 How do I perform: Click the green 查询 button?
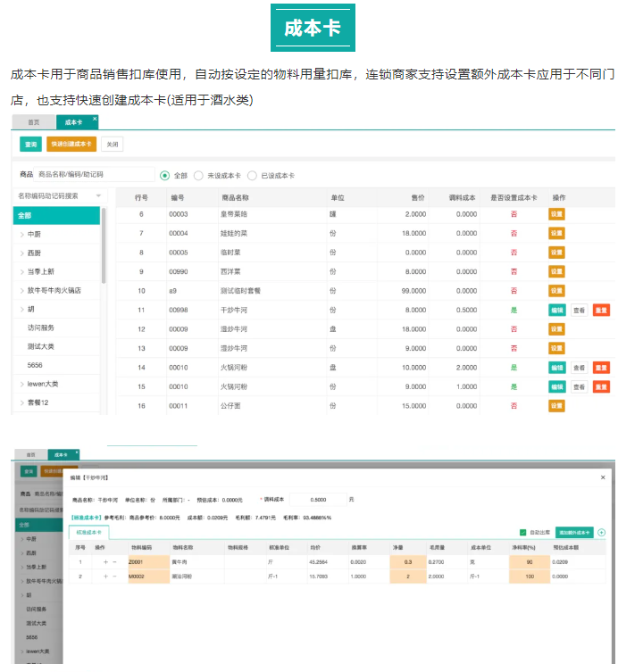(x=30, y=145)
